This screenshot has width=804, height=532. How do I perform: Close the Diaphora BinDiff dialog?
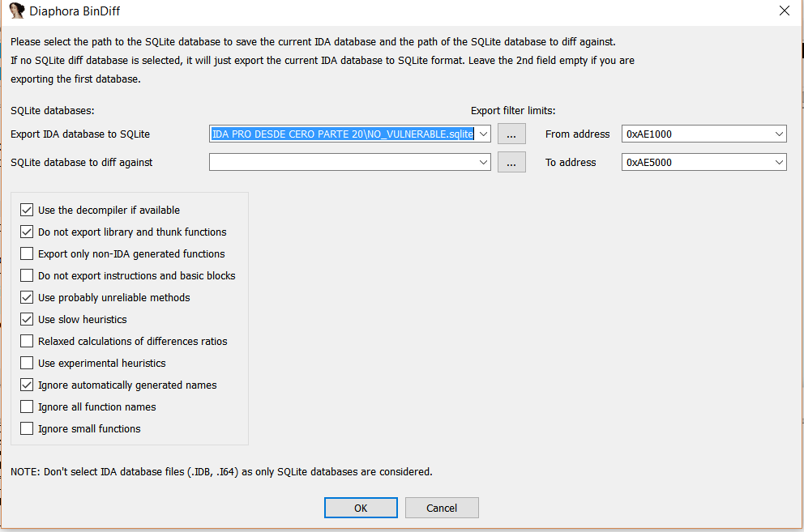tap(784, 11)
